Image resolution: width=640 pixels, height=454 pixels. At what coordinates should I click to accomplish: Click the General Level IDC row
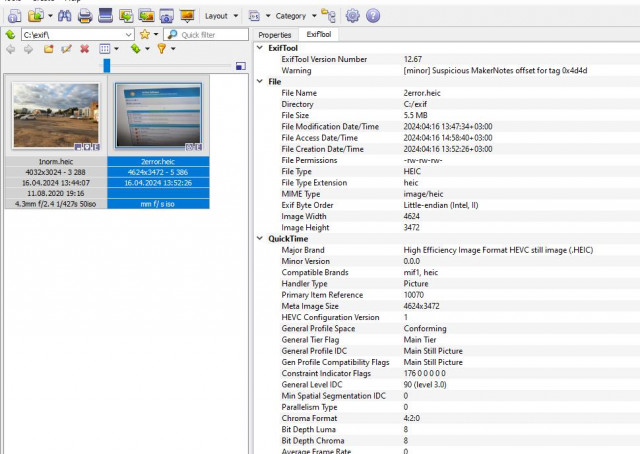tap(447, 385)
